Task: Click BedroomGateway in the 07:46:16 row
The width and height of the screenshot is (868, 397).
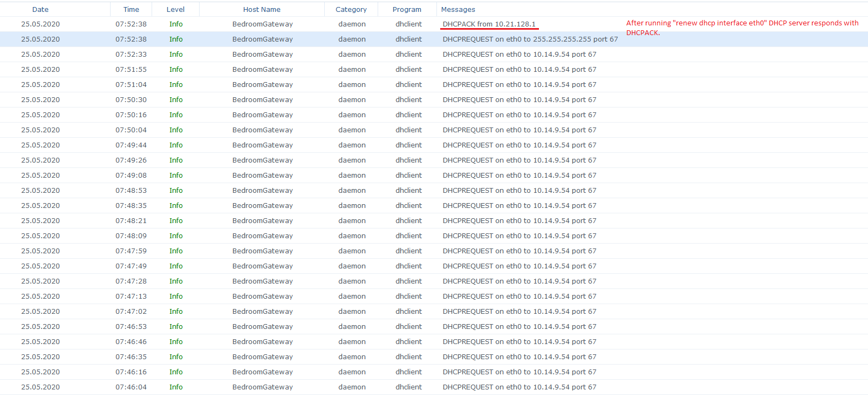Action: pyautogui.click(x=263, y=372)
